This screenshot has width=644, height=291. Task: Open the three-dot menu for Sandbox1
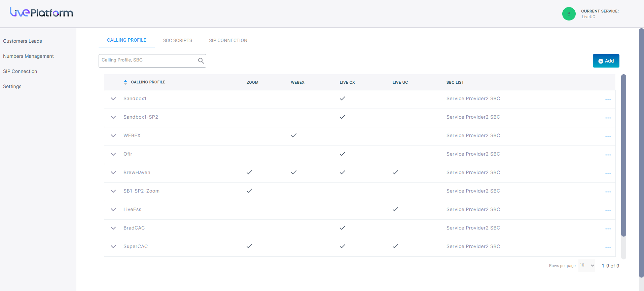608,99
